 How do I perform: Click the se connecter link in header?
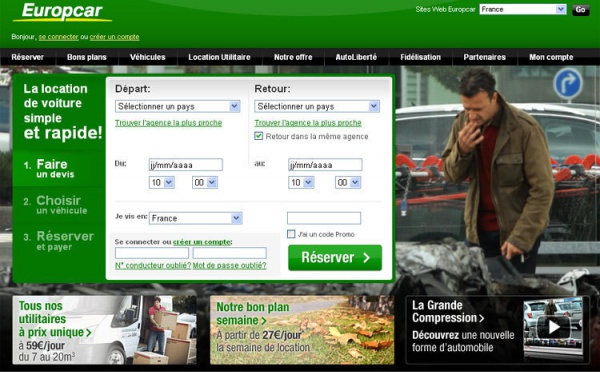pyautogui.click(x=58, y=37)
